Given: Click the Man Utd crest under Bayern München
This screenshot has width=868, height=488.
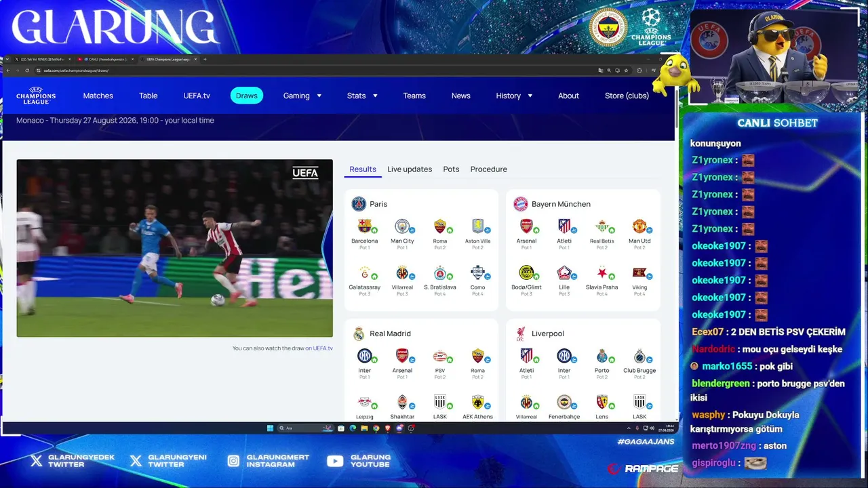Looking at the screenshot, I should point(639,226).
